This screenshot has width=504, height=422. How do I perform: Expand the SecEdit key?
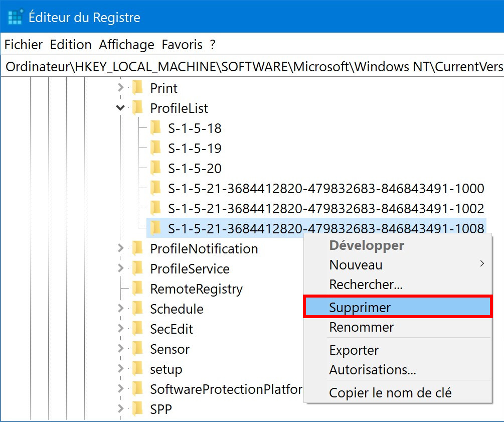click(120, 328)
